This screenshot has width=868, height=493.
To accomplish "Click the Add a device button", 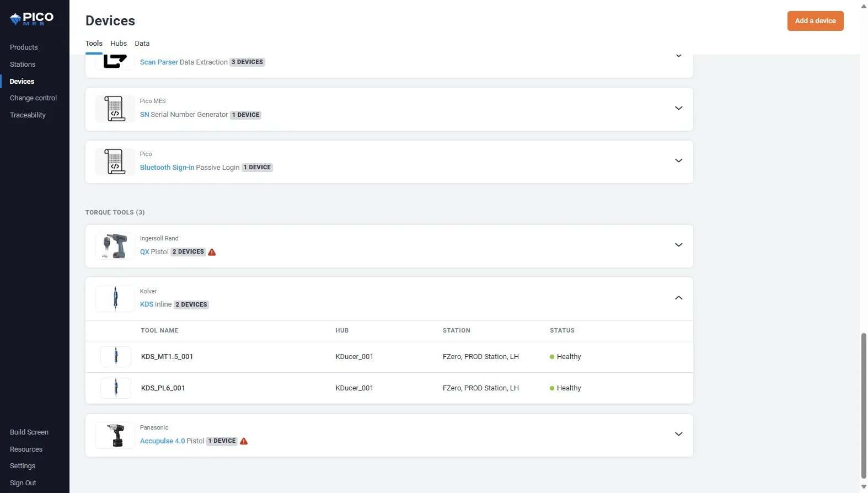I will tap(815, 21).
